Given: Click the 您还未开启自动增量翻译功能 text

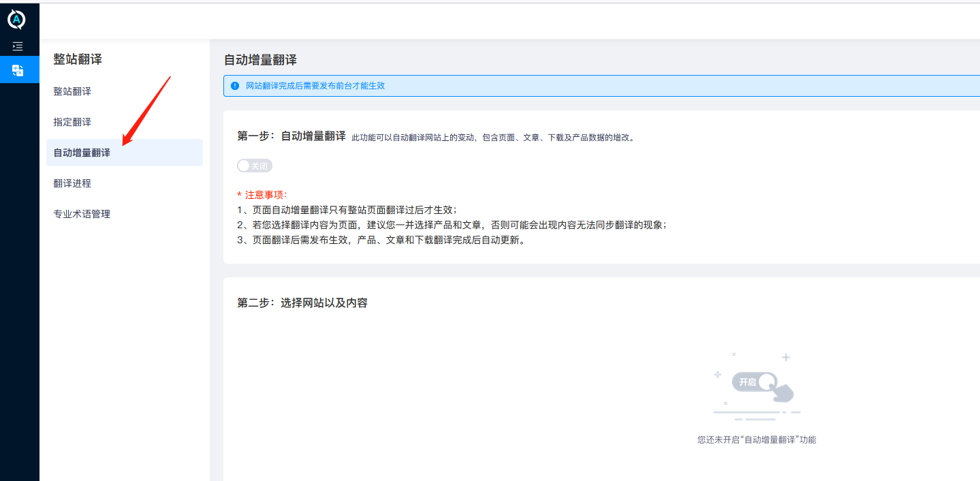Looking at the screenshot, I should click(756, 439).
